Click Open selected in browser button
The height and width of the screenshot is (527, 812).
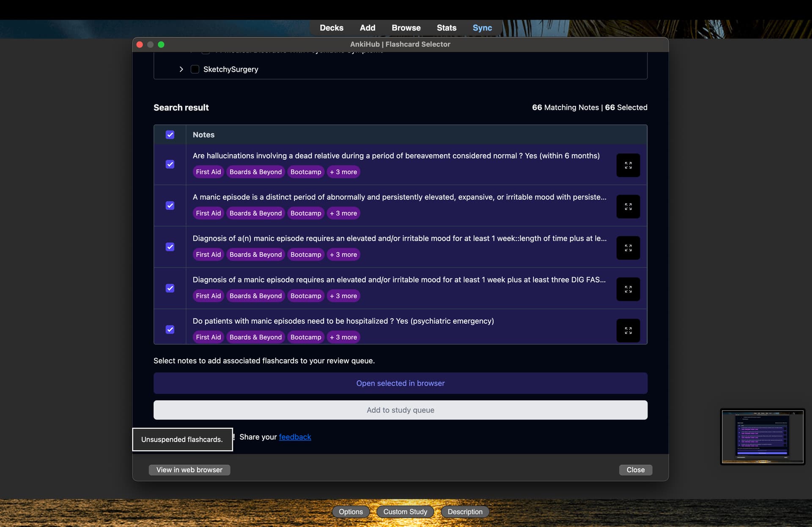coord(400,383)
